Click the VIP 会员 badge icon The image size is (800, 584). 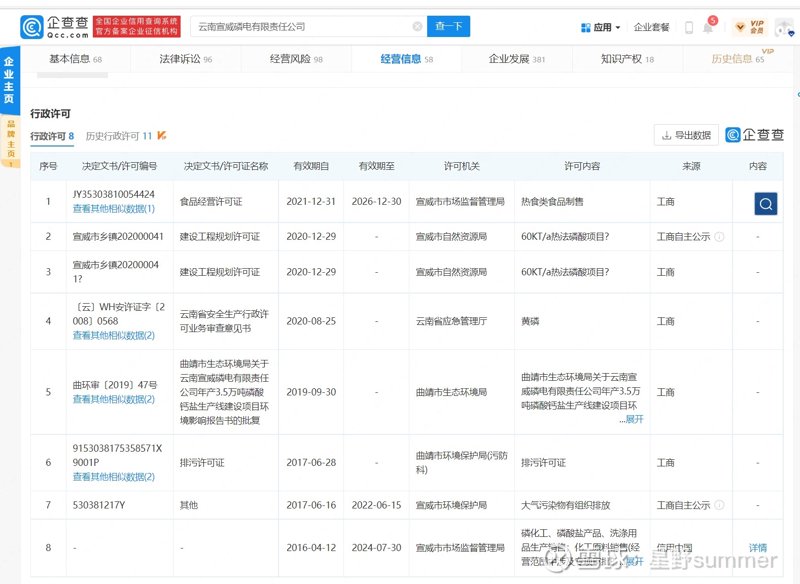750,27
